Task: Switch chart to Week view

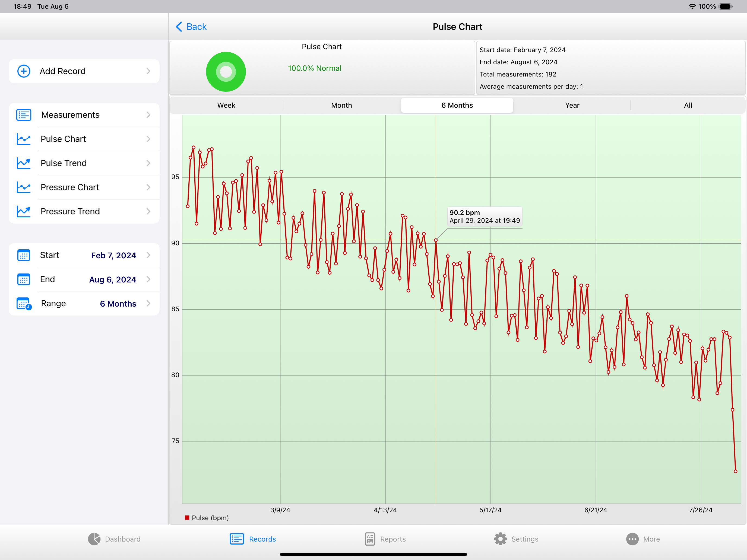Action: 226,105
